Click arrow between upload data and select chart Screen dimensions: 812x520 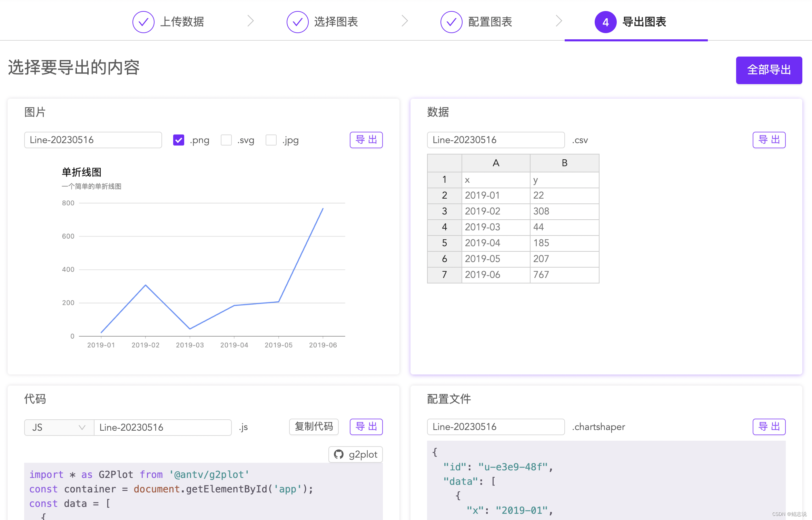(x=251, y=21)
